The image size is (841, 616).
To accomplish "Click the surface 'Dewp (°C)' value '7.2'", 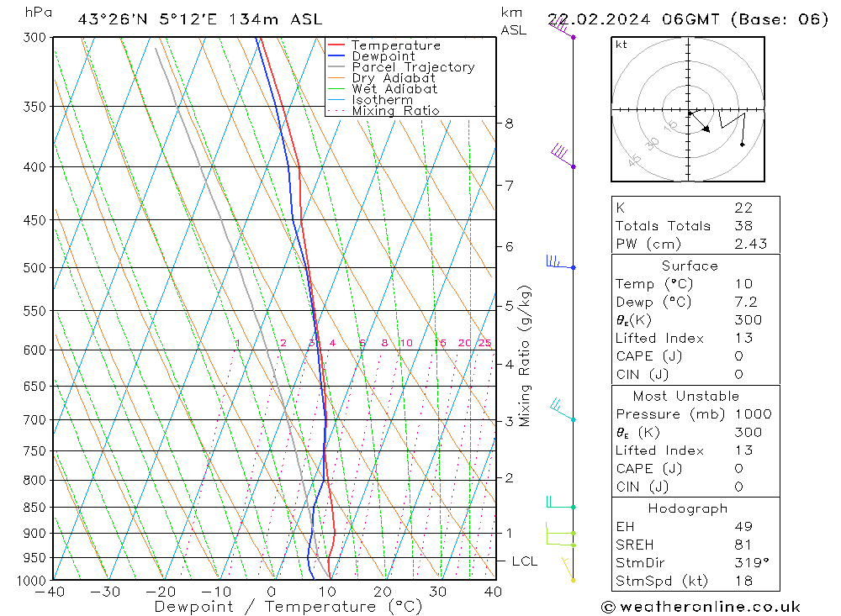I will pos(746,302).
